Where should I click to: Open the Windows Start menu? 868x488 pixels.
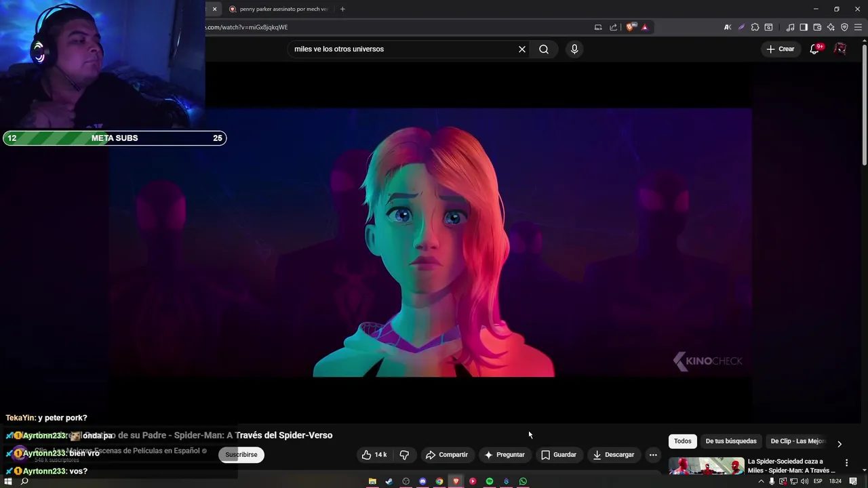pyautogui.click(x=8, y=481)
